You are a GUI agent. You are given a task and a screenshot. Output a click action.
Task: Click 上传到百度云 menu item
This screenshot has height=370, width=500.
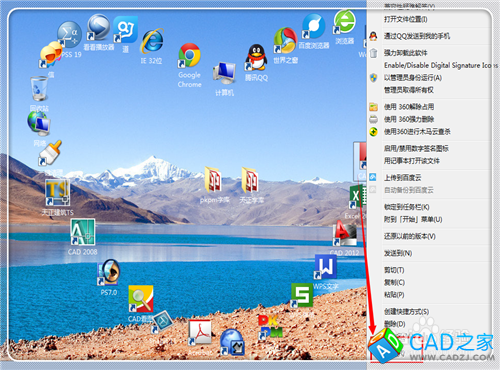[x=402, y=178]
